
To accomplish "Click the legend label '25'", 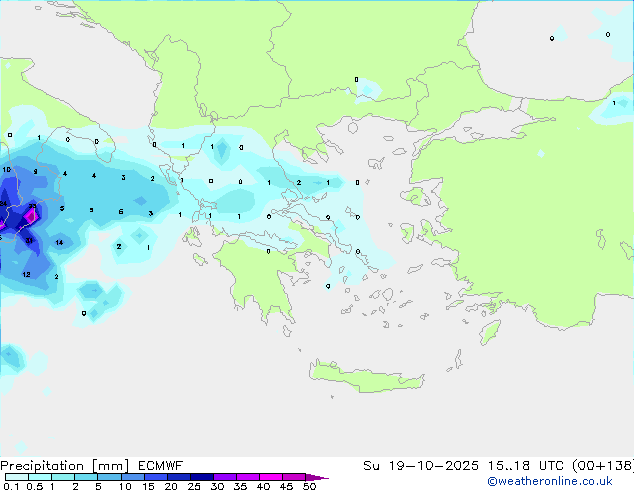I will click(194, 486).
